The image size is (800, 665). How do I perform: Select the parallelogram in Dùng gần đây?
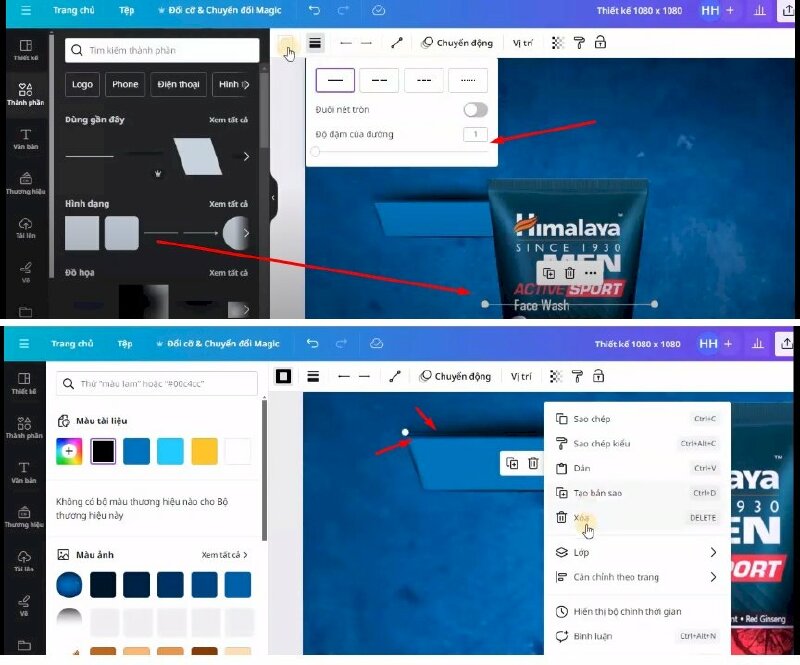197,156
